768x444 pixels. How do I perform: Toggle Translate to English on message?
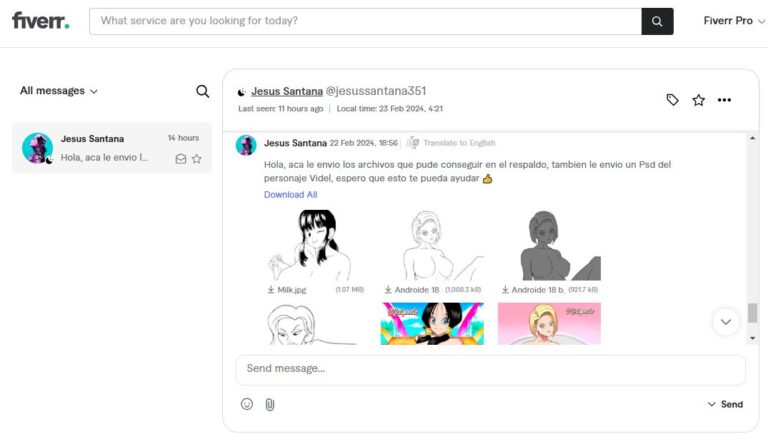(451, 143)
